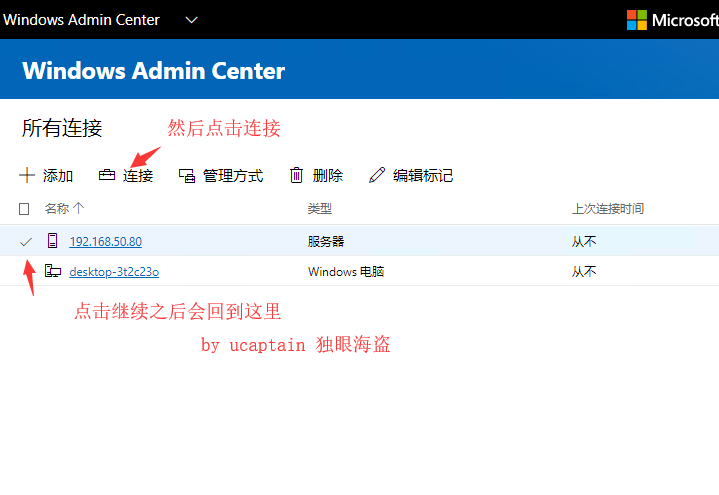
Task: Open the 192.168.50.80 server link
Action: [x=105, y=241]
